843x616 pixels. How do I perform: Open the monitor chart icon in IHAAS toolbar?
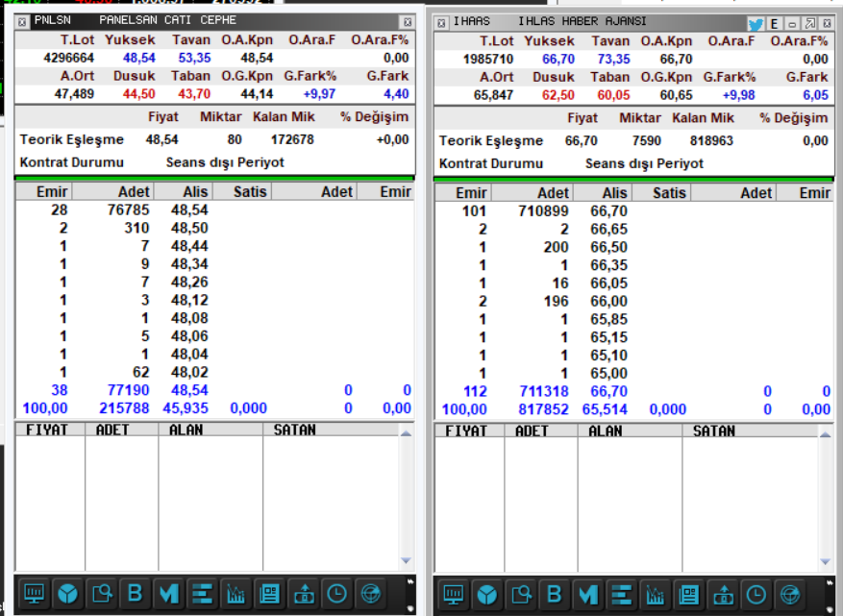(x=453, y=595)
